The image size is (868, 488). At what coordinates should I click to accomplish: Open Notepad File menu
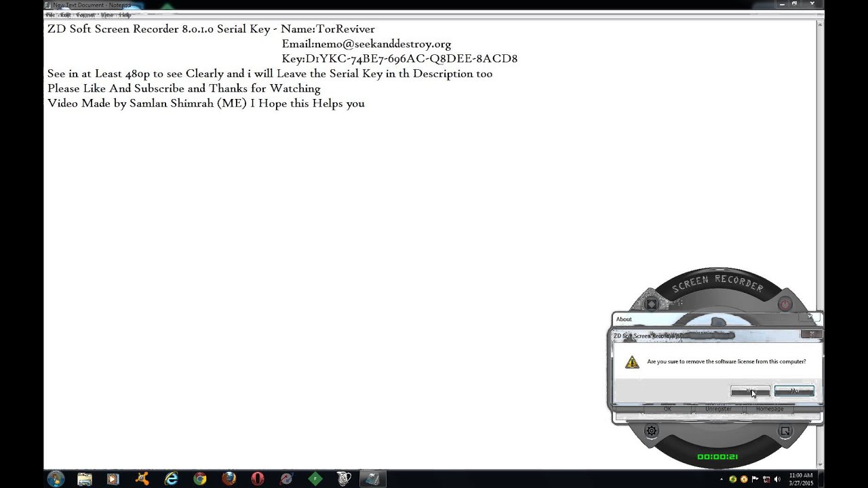tap(50, 15)
